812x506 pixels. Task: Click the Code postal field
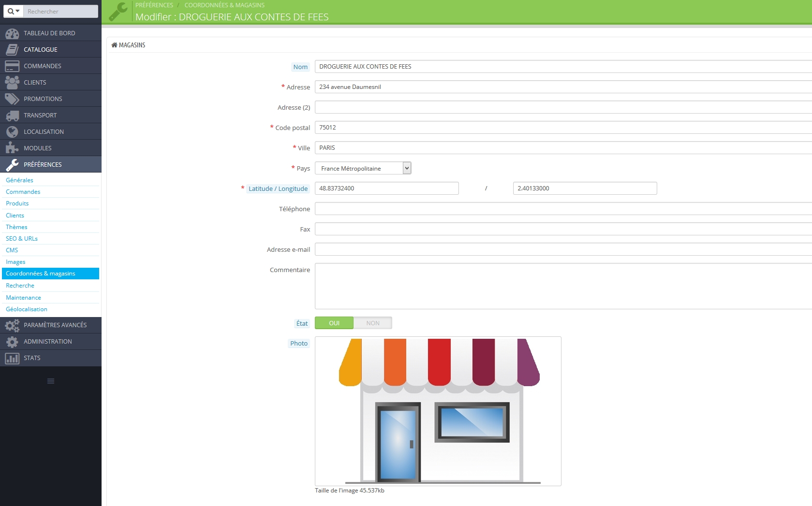pyautogui.click(x=563, y=128)
